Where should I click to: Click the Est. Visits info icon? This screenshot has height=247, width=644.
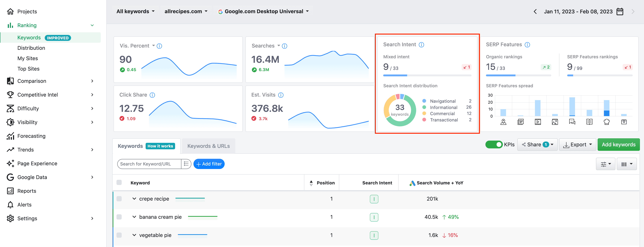click(281, 95)
